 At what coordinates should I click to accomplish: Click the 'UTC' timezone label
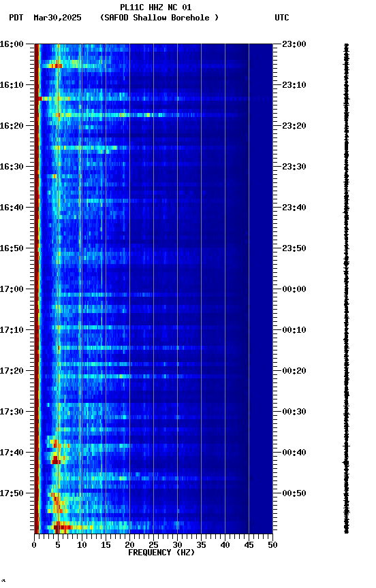coord(282,18)
